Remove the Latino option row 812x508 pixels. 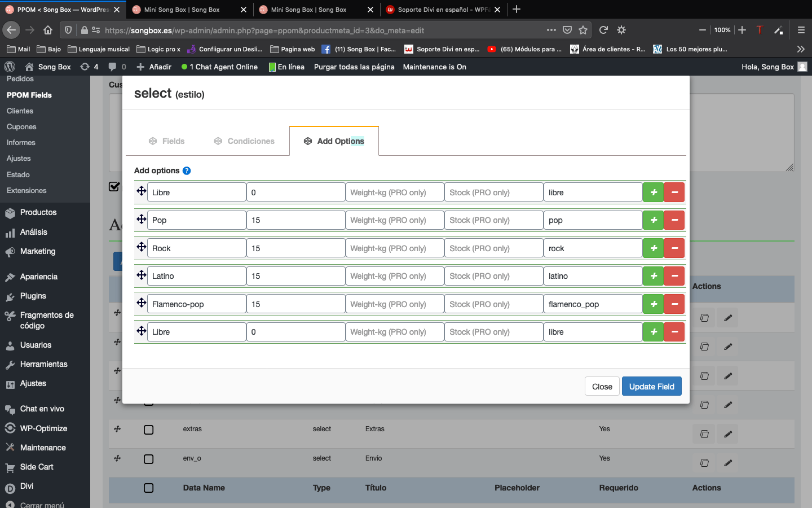pos(674,276)
